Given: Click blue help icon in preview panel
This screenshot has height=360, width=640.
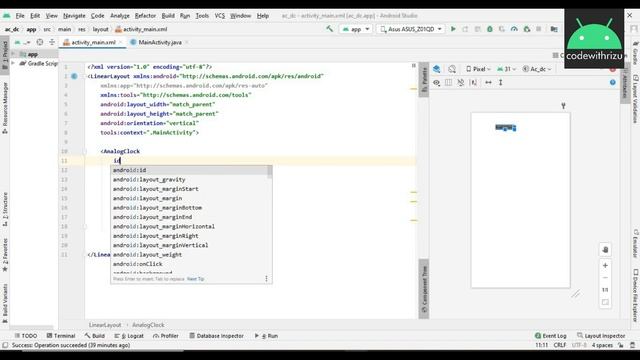Looking at the screenshot, I should (x=613, y=82).
